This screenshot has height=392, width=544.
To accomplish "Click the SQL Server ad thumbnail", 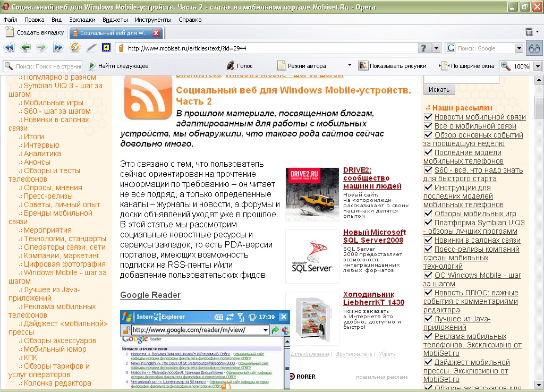I will click(x=312, y=257).
